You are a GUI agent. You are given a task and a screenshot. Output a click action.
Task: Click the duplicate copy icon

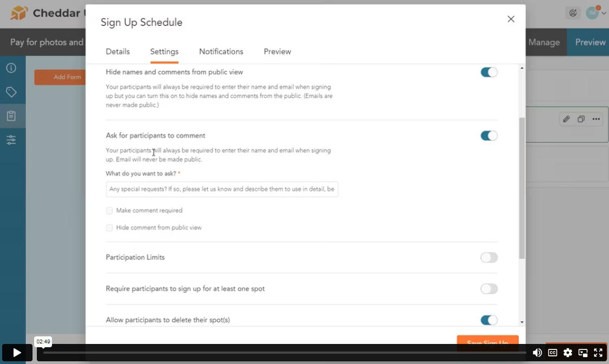coord(581,119)
